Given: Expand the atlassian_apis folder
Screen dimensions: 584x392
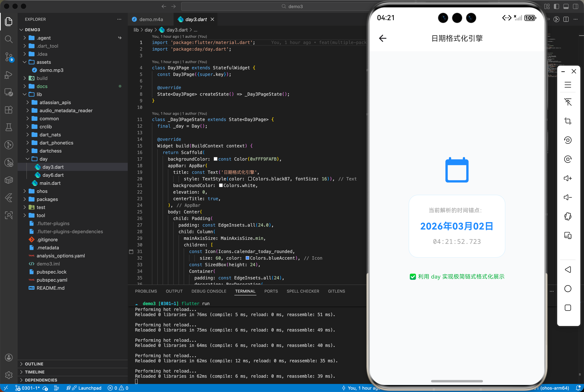Looking at the screenshot, I should (55, 102).
